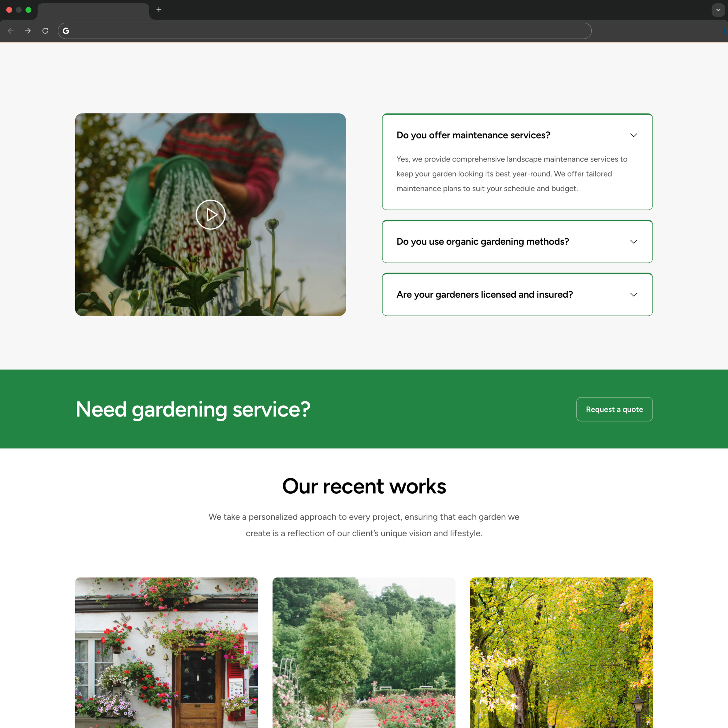Reload the current page
Screen dimensions: 728x728
click(45, 31)
